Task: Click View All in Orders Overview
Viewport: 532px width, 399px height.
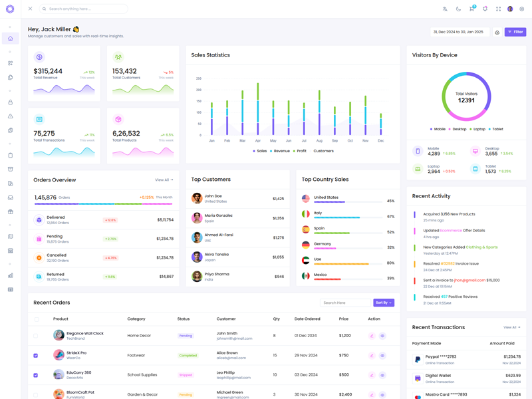Action: [x=164, y=180]
